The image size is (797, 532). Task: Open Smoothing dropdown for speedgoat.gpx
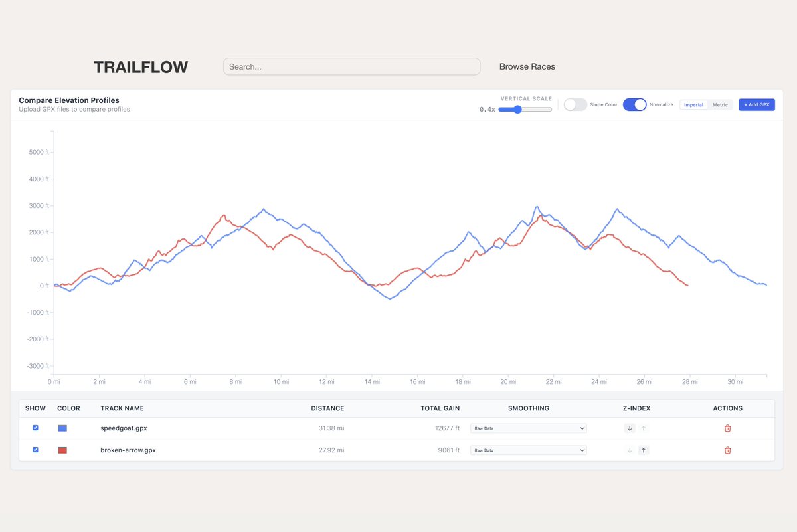[529, 428]
